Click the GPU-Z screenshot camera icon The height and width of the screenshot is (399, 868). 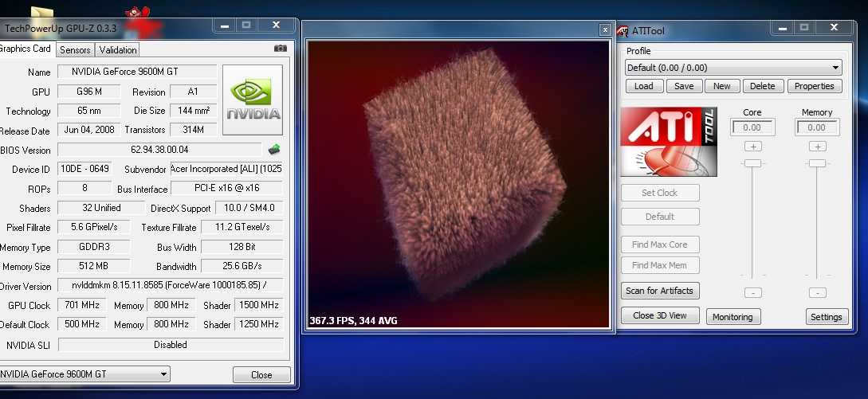tap(281, 49)
